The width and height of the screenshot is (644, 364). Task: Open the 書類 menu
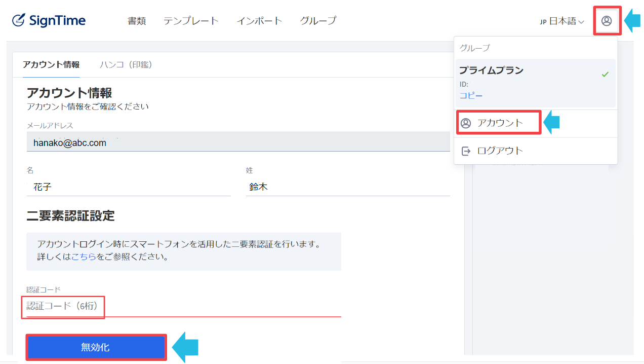point(137,21)
